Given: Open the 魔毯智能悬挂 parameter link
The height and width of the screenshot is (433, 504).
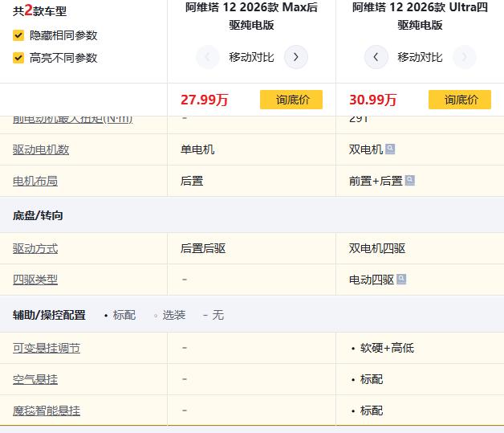Looking at the screenshot, I should (x=47, y=411).
